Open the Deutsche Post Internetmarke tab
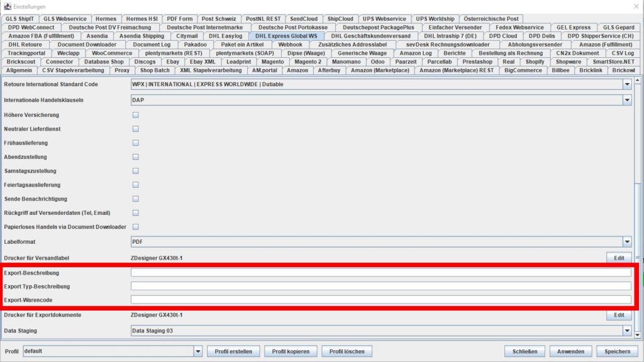This screenshot has height=362, width=644. [204, 27]
